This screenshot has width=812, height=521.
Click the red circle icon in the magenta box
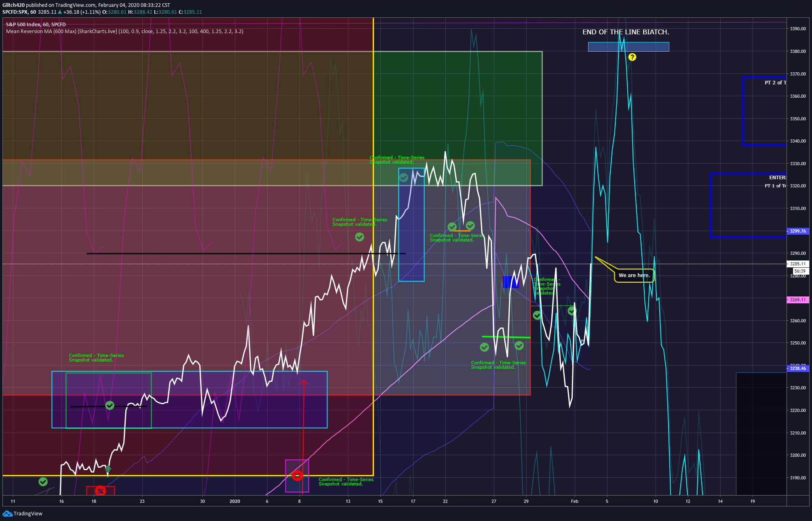click(297, 475)
